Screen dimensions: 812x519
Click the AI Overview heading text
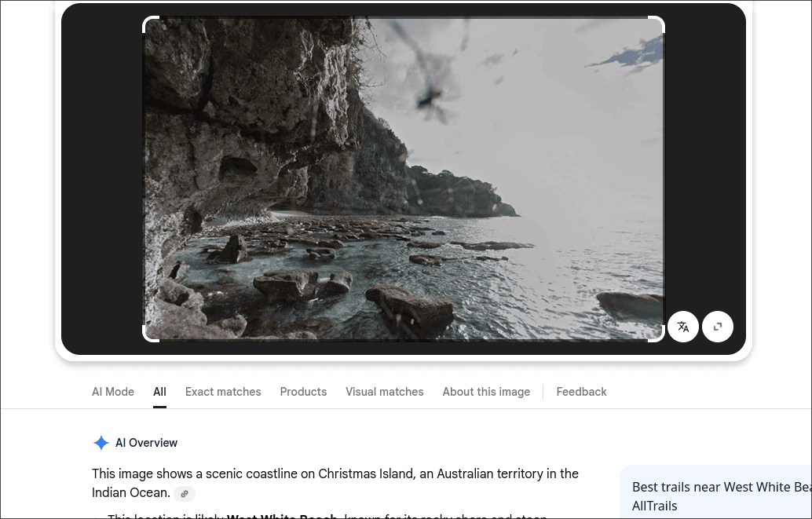[147, 443]
